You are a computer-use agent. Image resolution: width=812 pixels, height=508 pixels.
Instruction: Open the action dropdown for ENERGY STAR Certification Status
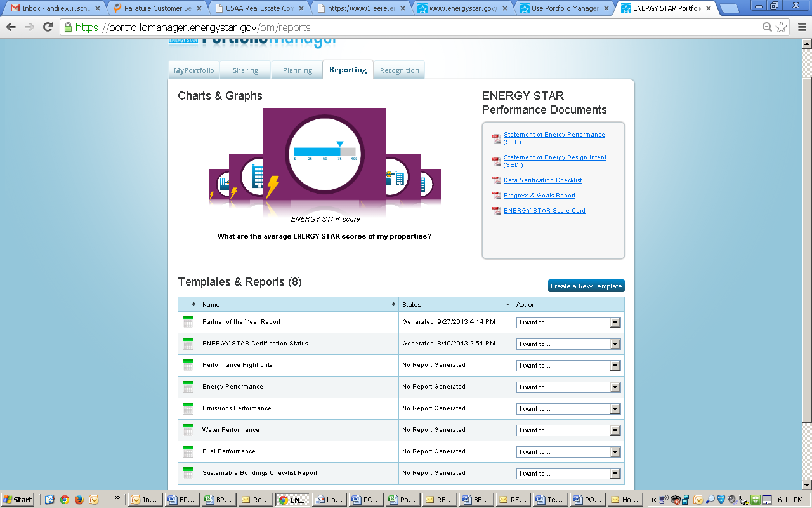pyautogui.click(x=568, y=344)
